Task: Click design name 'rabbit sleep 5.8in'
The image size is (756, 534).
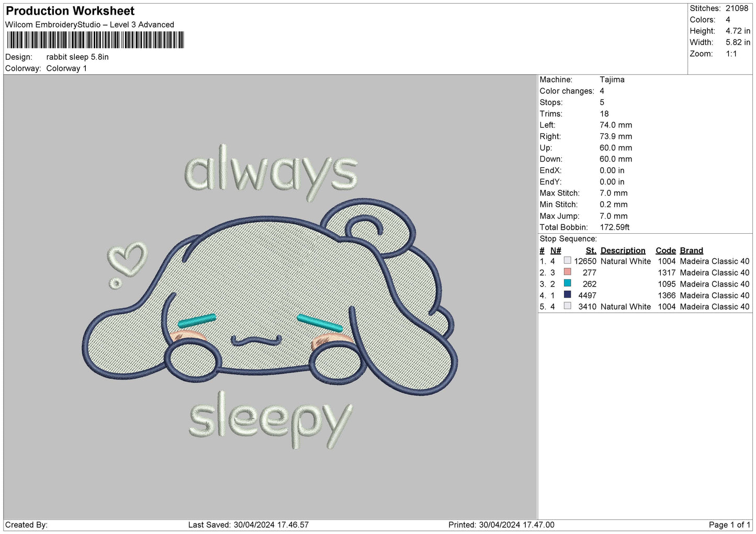Action: 77,57
